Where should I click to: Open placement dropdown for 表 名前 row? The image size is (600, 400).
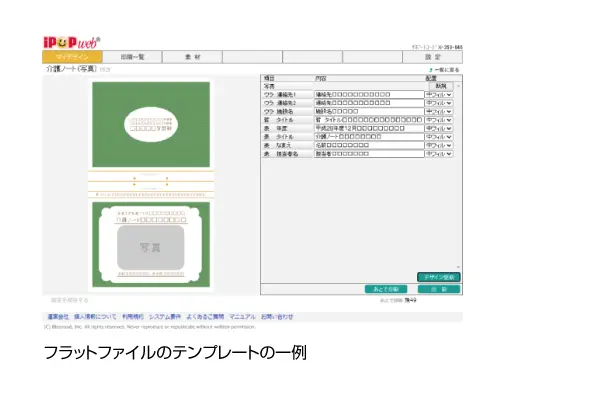(x=439, y=145)
